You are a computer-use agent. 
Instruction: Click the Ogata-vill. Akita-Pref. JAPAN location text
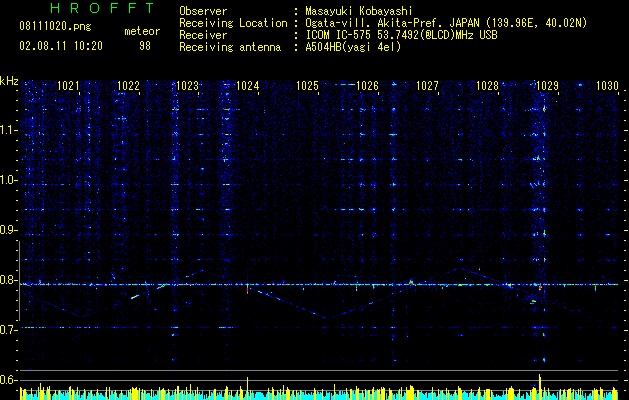(446, 23)
